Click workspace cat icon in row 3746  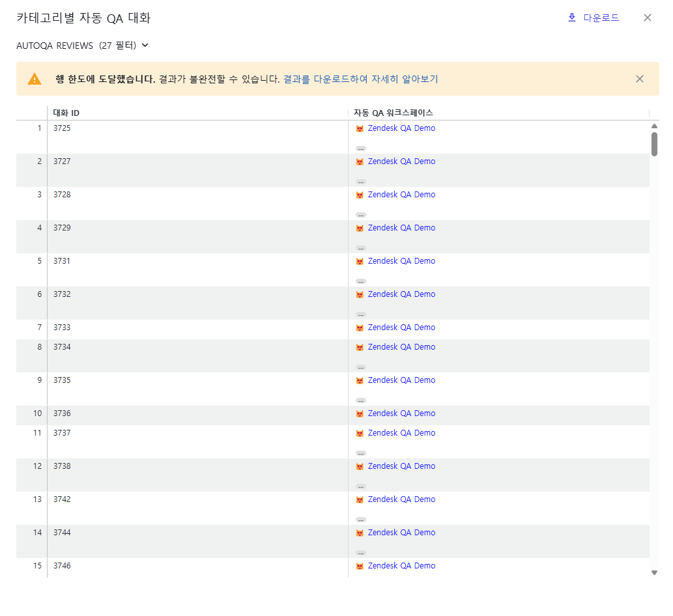coord(360,567)
